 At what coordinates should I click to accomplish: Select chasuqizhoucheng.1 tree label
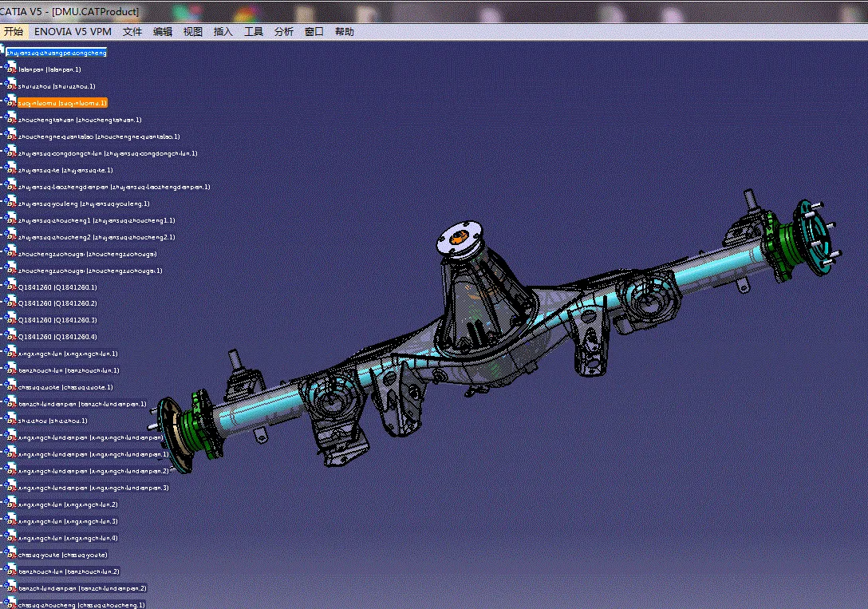(81, 605)
